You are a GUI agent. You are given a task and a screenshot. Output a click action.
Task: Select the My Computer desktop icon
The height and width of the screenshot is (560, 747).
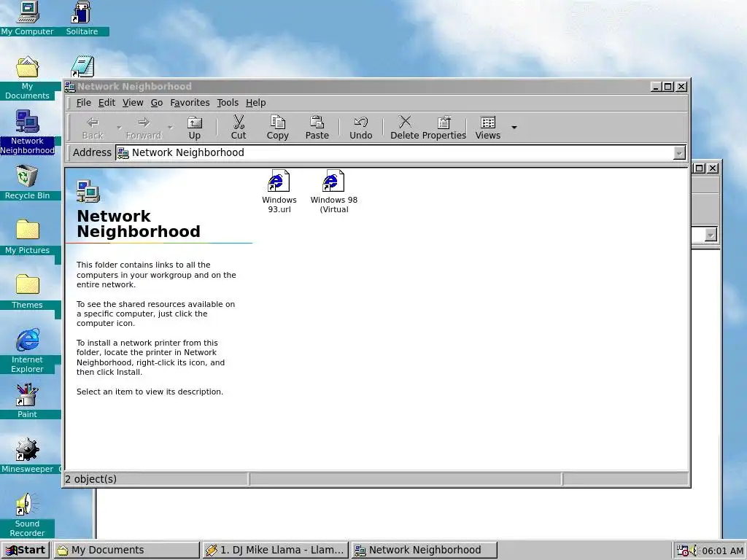click(x=27, y=18)
